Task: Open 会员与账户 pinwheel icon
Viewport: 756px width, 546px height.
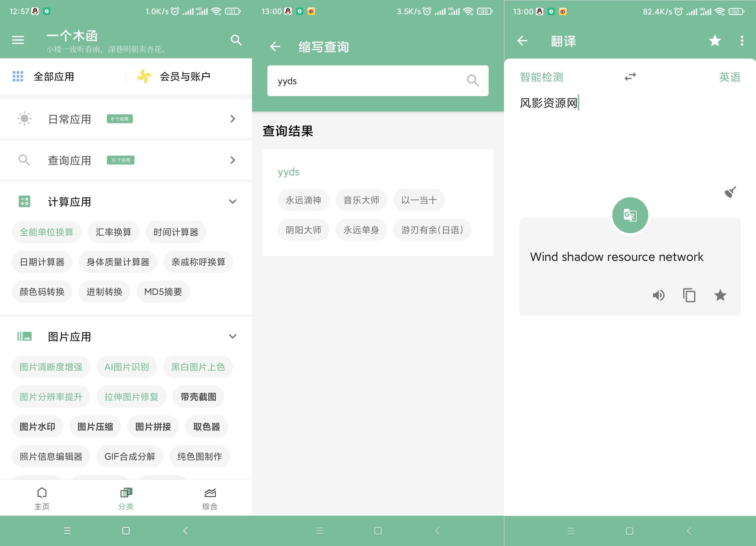Action: point(144,76)
